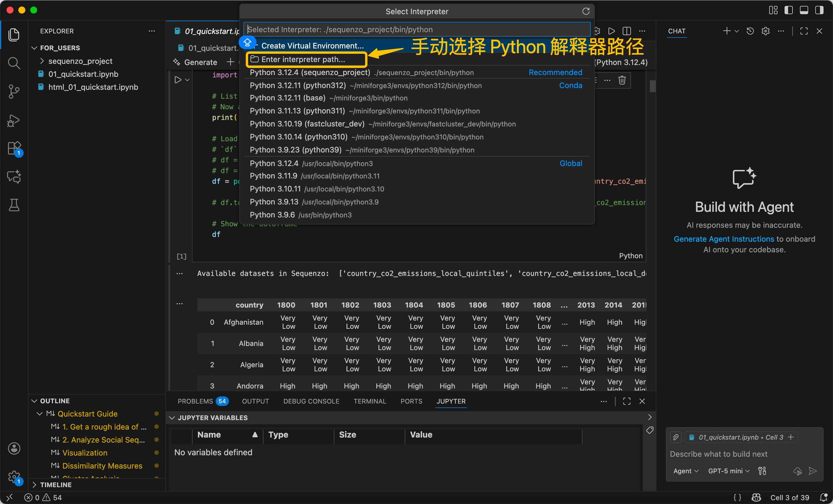Toggle the primary side bar layout button
This screenshot has height=504, width=833.
pyautogui.click(x=788, y=10)
